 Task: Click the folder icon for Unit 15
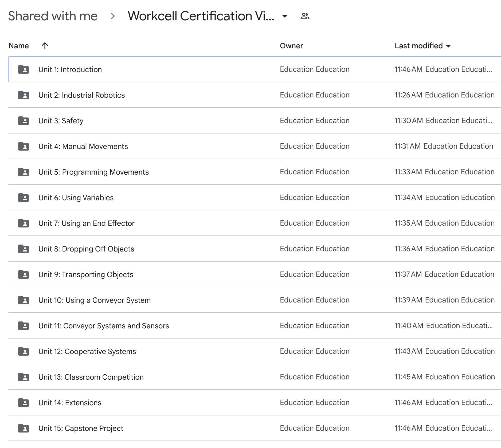tap(24, 428)
